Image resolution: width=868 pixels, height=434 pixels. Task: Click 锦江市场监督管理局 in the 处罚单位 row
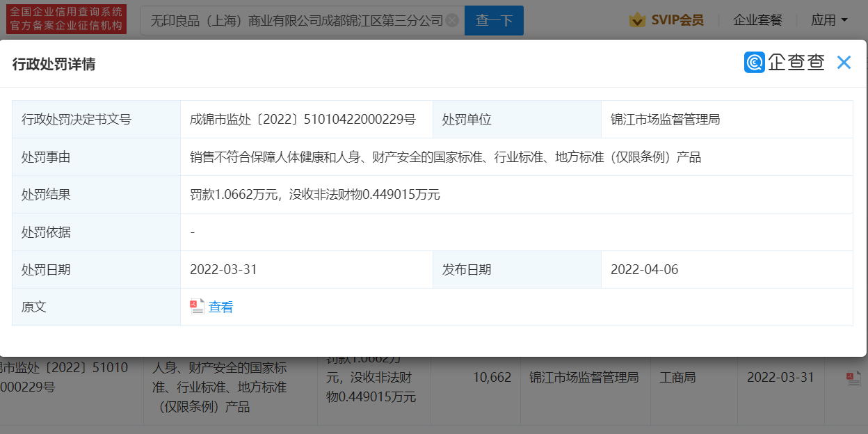[x=665, y=120]
